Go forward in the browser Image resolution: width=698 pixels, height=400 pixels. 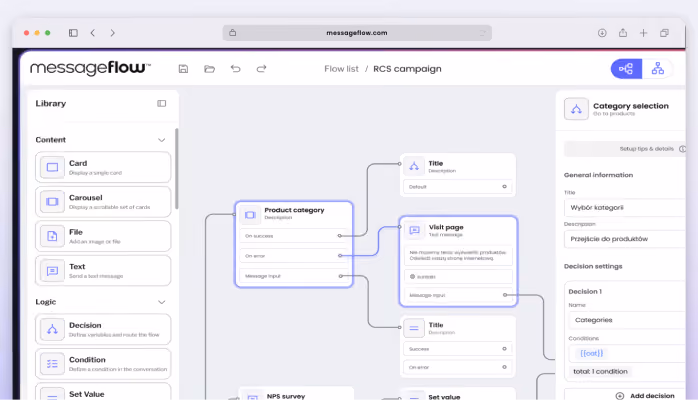click(113, 33)
